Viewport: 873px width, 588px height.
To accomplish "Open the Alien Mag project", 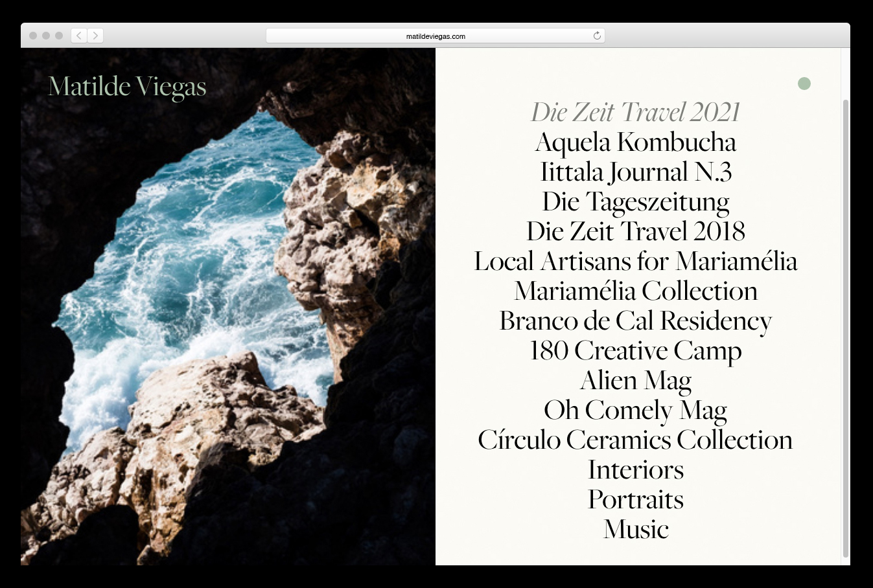I will coord(636,380).
